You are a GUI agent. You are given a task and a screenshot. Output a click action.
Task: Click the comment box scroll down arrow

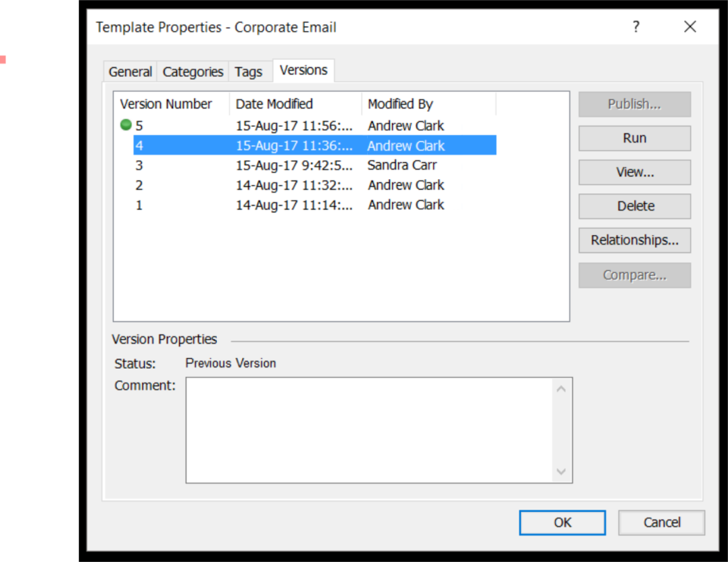[x=561, y=472]
